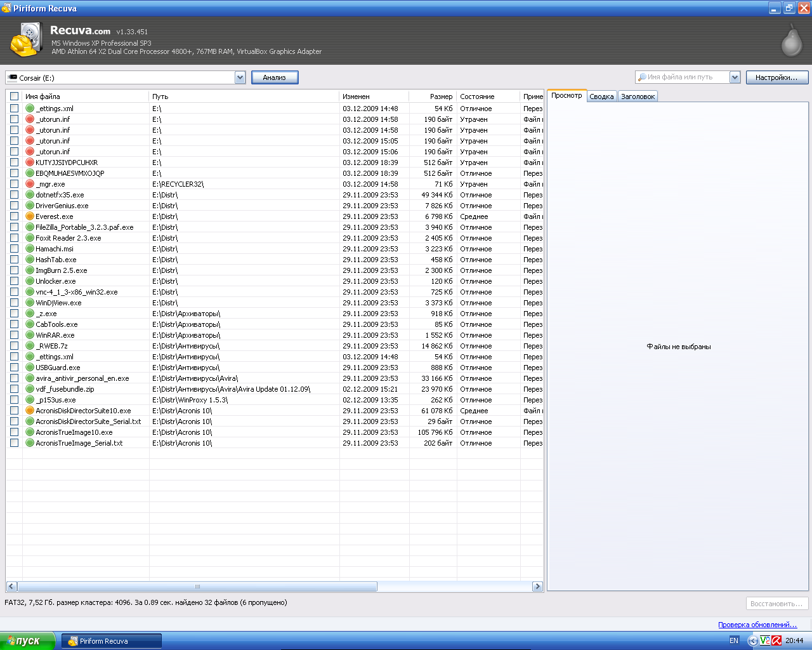The width and height of the screenshot is (812, 650).
Task: Click green status icon of dotnetfx35.exe
Action: point(30,195)
